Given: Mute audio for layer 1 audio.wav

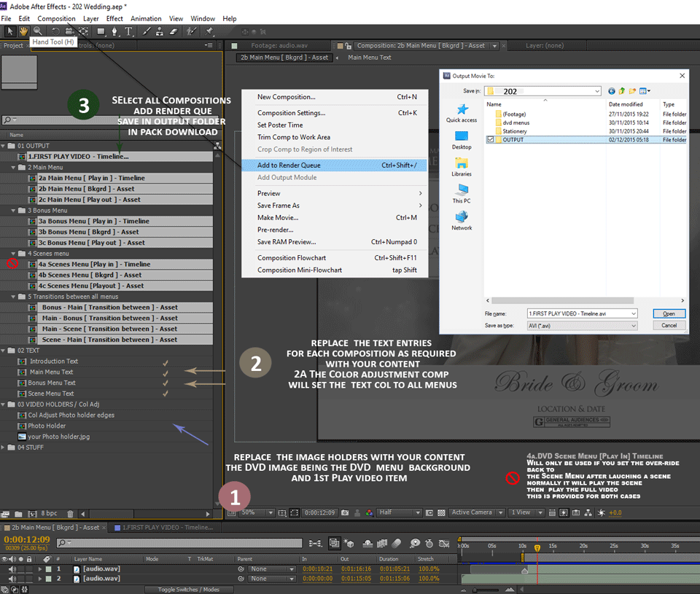Looking at the screenshot, I should coord(12,568).
